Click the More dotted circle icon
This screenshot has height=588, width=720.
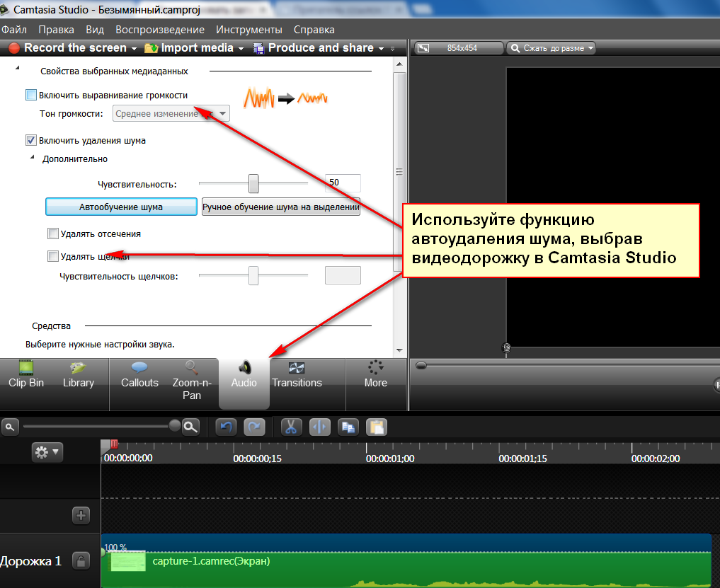[x=376, y=367]
